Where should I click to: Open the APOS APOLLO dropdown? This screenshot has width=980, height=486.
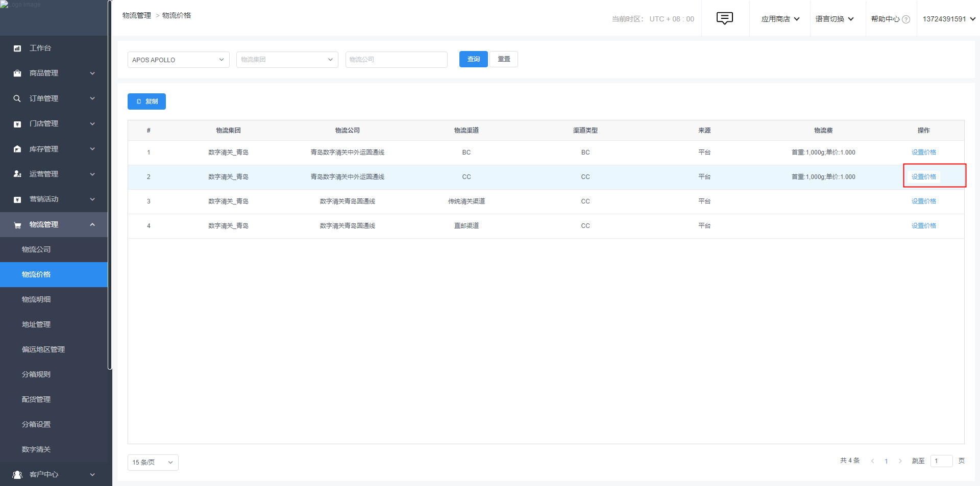(x=178, y=60)
